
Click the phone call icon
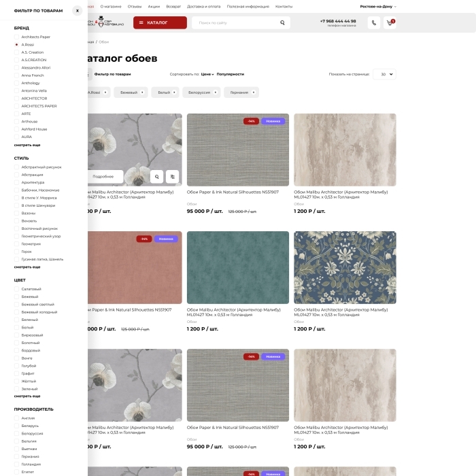[x=373, y=22]
